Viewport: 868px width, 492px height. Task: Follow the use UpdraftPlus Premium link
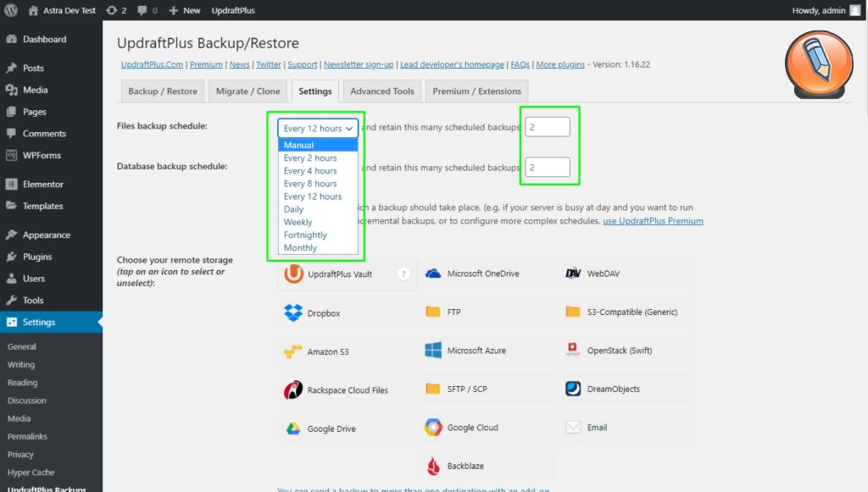[x=654, y=220]
